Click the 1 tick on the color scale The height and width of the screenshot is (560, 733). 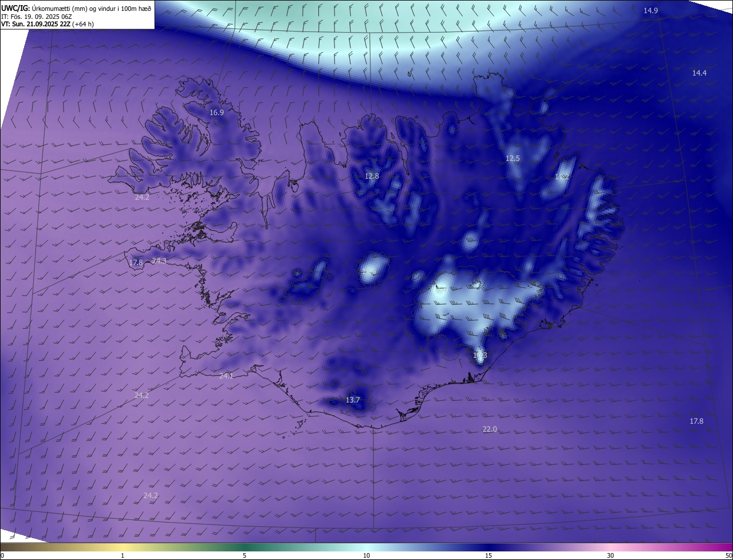[x=123, y=555]
